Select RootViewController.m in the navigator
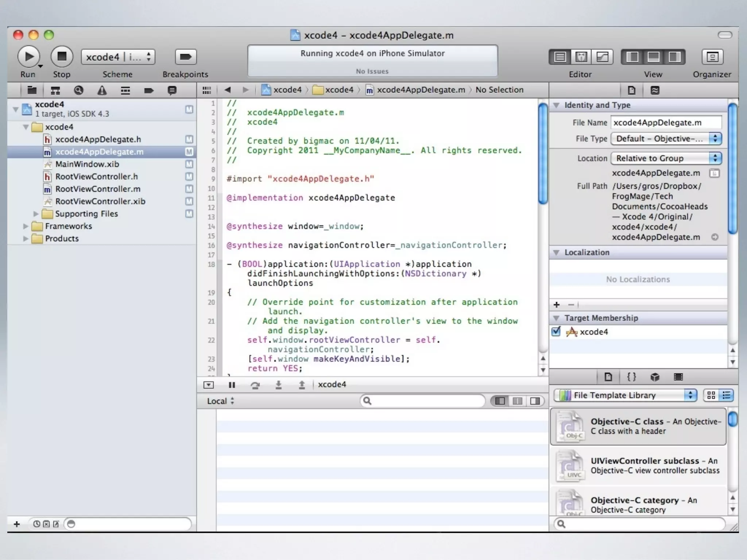 pos(97,189)
